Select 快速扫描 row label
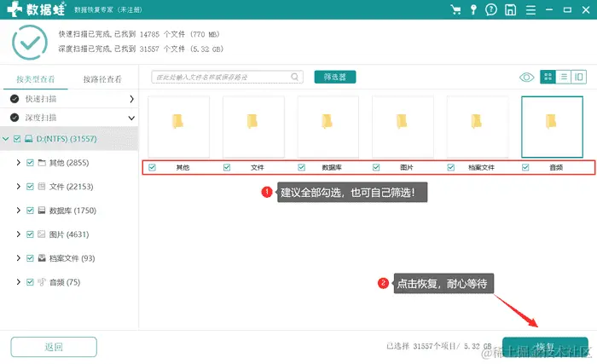The height and width of the screenshot is (364, 597). tap(41, 99)
